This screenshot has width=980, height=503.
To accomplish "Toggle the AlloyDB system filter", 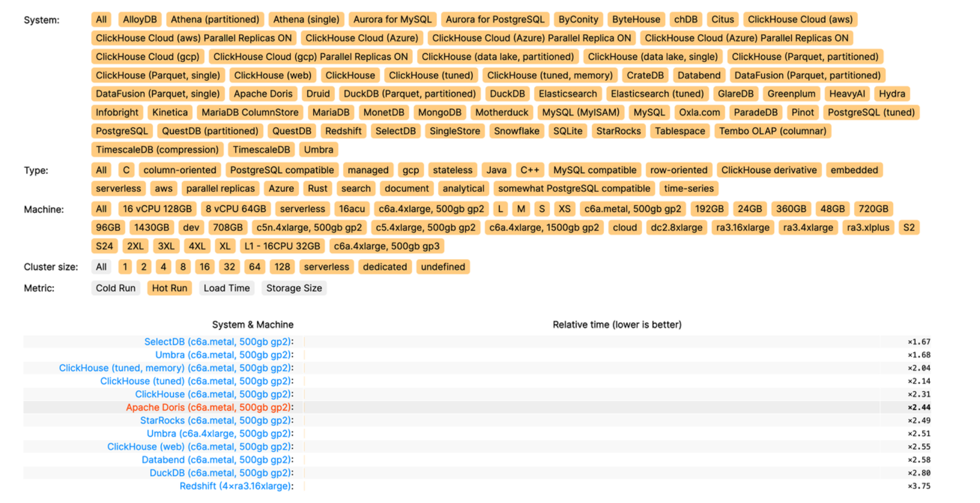I will pos(140,20).
